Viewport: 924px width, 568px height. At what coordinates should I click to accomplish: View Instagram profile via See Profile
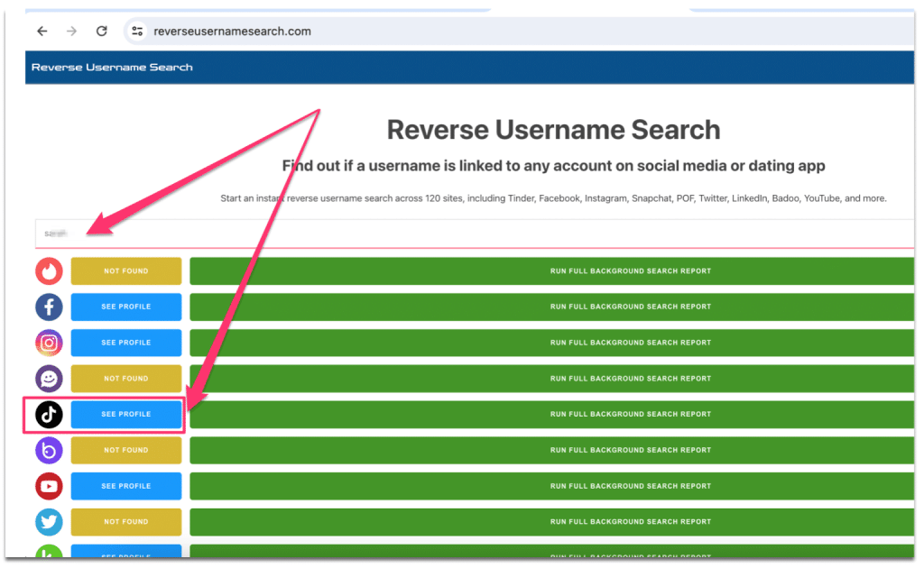[x=126, y=343]
